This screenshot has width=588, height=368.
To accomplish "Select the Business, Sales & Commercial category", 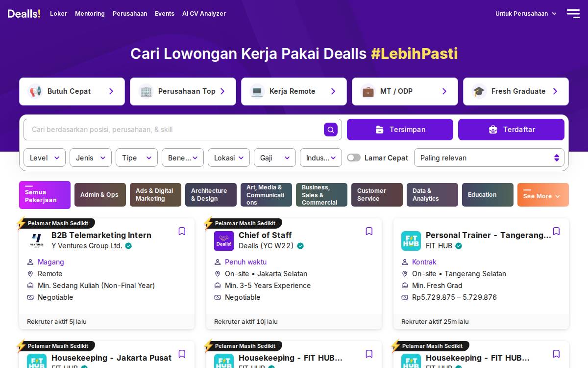I will click(321, 195).
